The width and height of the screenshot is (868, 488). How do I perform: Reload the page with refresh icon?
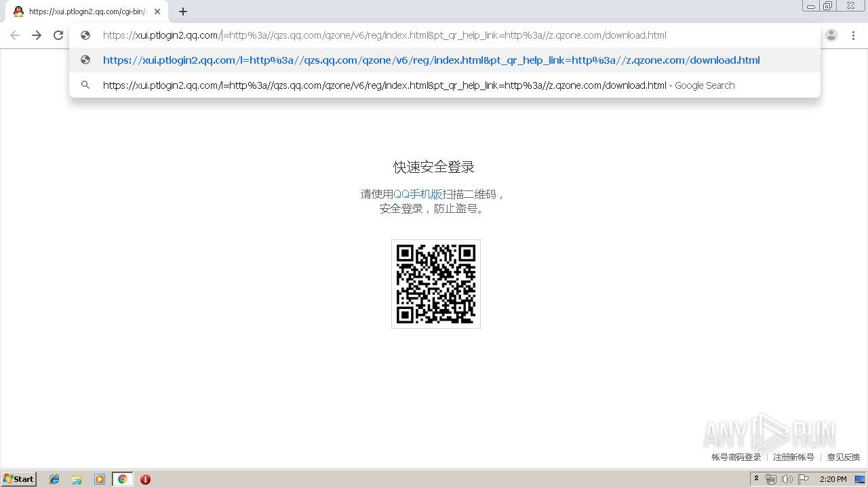58,35
